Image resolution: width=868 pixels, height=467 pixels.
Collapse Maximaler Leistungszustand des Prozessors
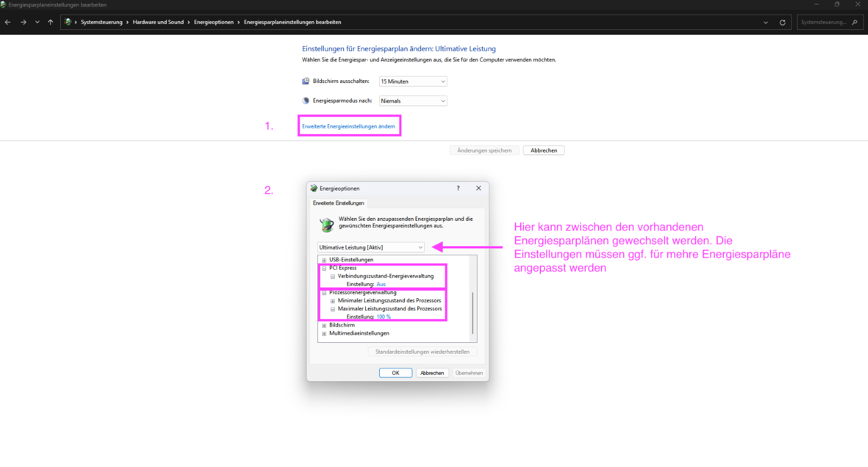click(333, 309)
